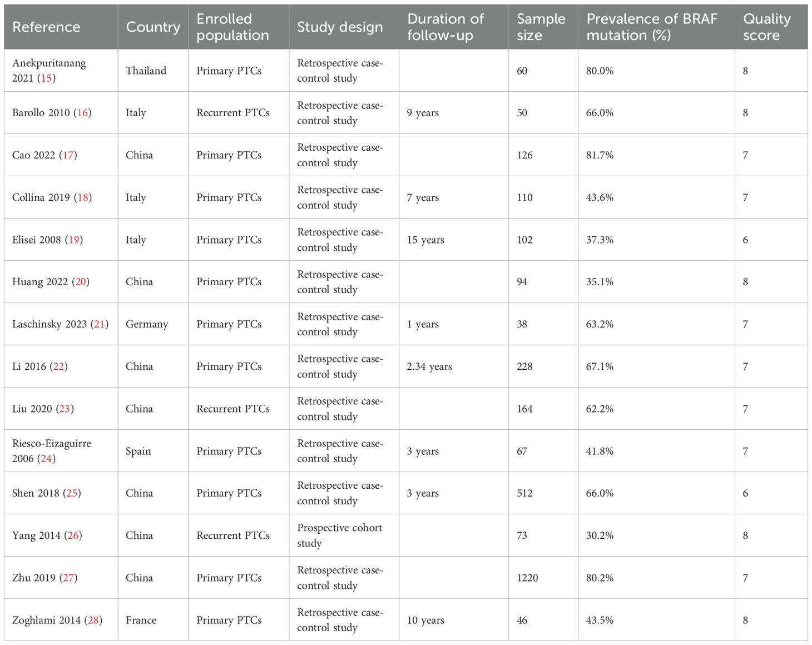Open citation 23 for Liu 2020

click(65, 409)
